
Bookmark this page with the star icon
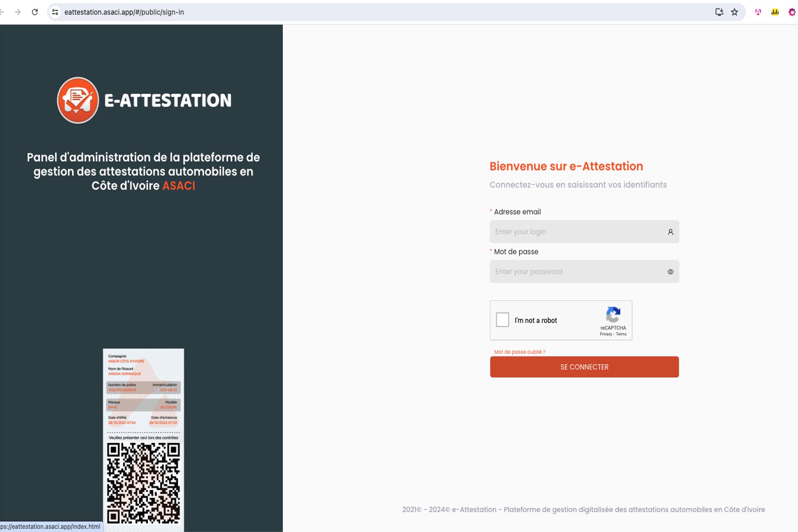click(734, 12)
